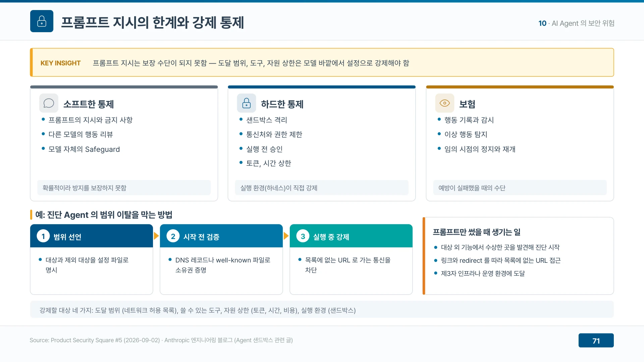644x362 pixels.
Task: Click the eye icon for 보험
Action: click(x=445, y=103)
